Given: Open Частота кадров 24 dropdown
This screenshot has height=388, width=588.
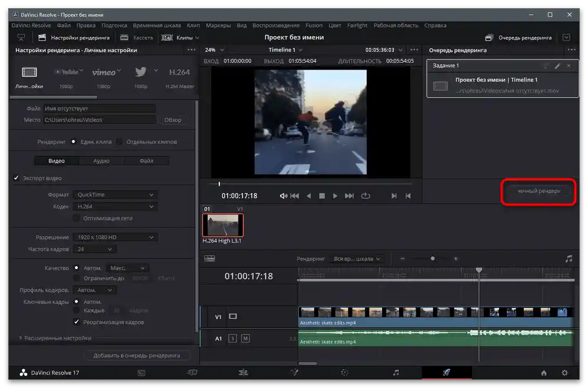Looking at the screenshot, I should (95, 249).
